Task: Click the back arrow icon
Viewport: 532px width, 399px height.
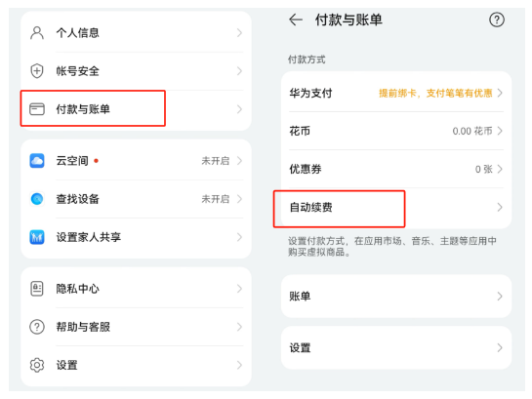Action: coord(296,20)
